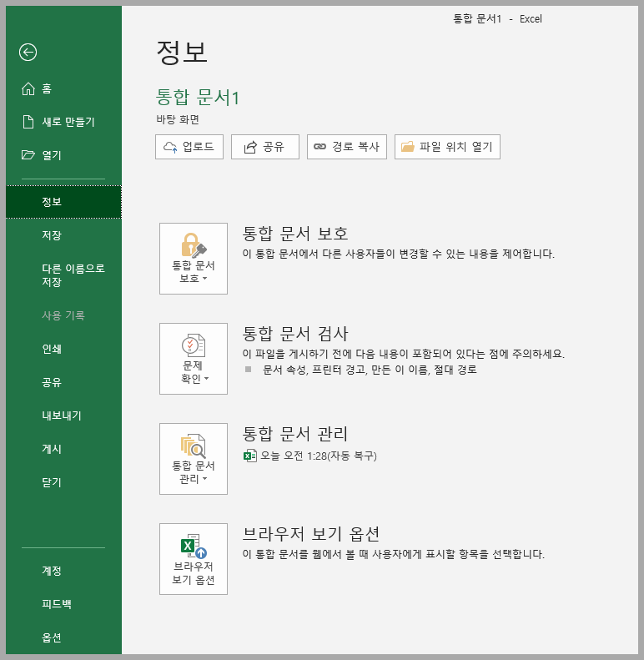
Task: Click the back arrow circle icon
Action: coord(28,53)
